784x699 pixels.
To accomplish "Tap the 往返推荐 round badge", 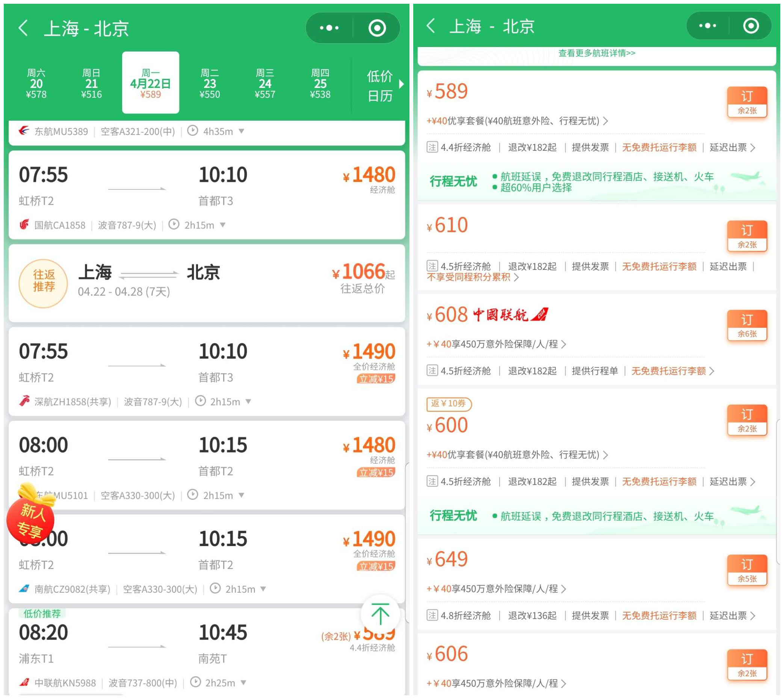I will (43, 283).
